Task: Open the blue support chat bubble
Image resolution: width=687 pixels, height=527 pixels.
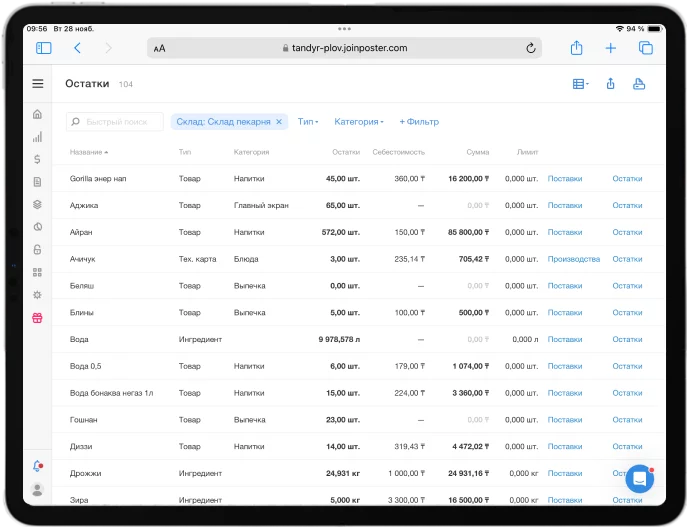Action: tap(639, 478)
